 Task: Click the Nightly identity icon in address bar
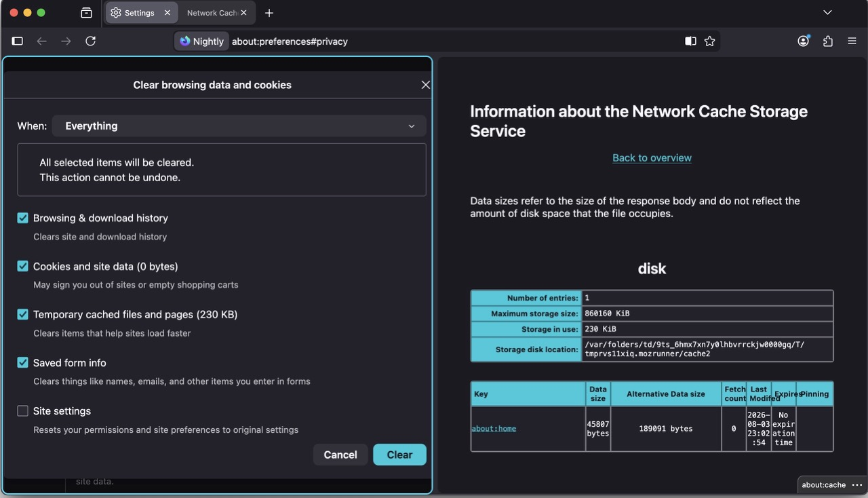(201, 41)
